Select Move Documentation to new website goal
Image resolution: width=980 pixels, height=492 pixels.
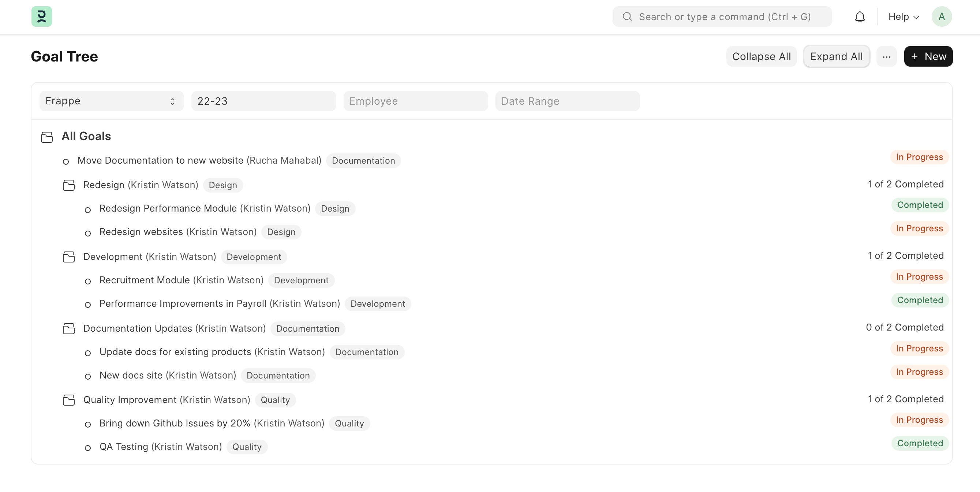(x=199, y=160)
